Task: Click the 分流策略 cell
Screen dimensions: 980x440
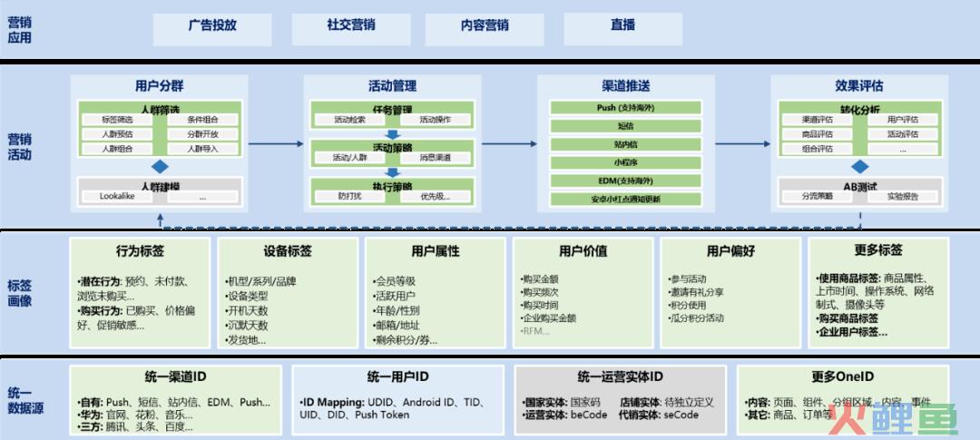Action: [818, 196]
